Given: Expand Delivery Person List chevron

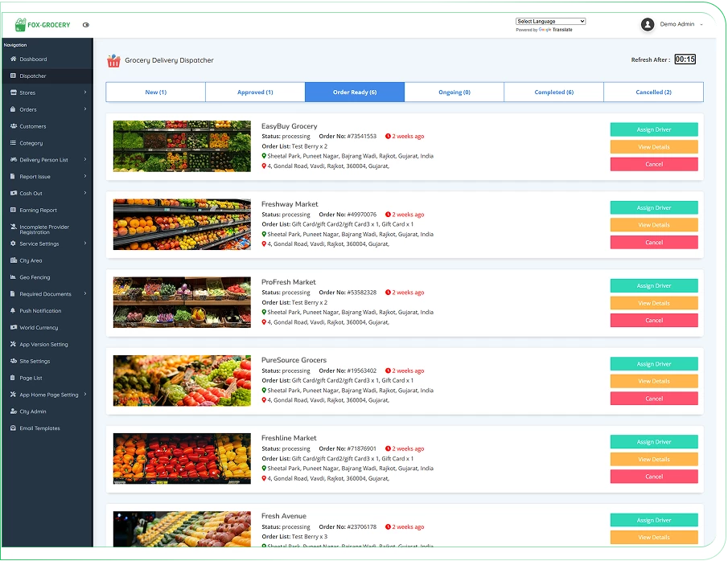Looking at the screenshot, I should coord(85,159).
